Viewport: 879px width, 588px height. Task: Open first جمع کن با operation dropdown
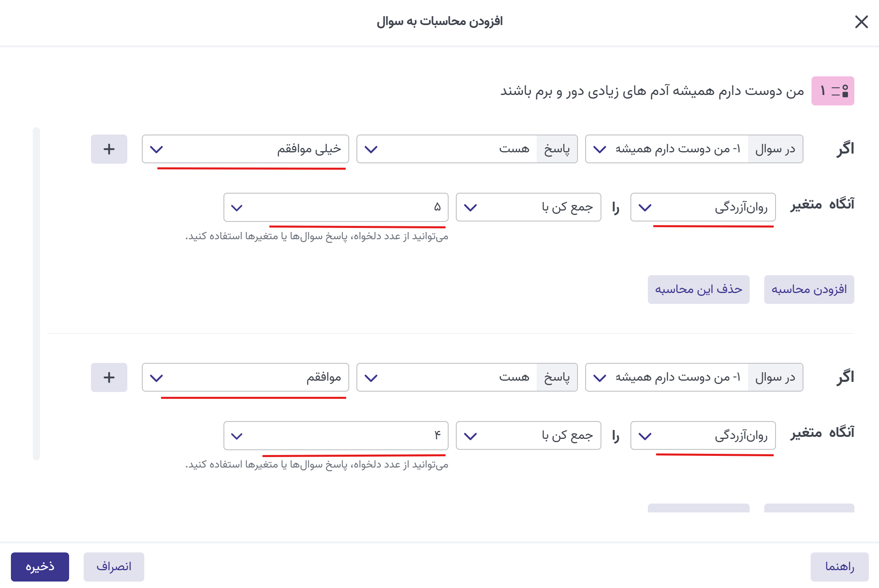pyautogui.click(x=528, y=207)
